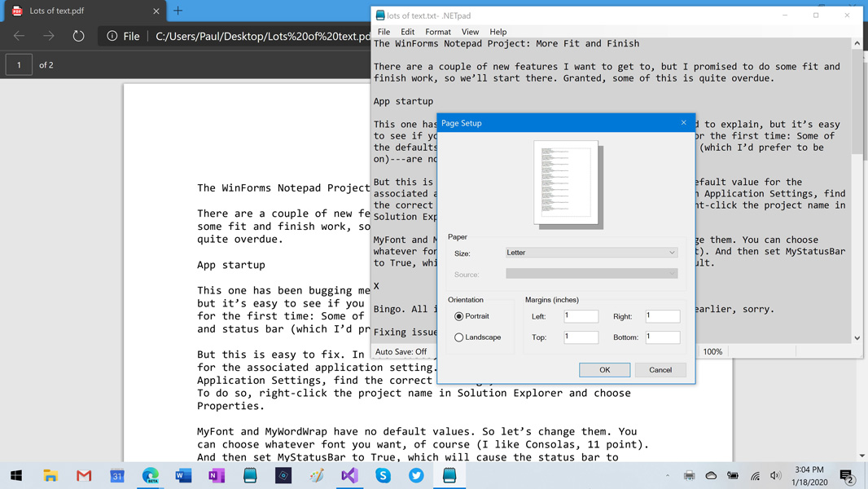Click the Right margin field
This screenshot has height=489, width=868.
[x=663, y=316]
